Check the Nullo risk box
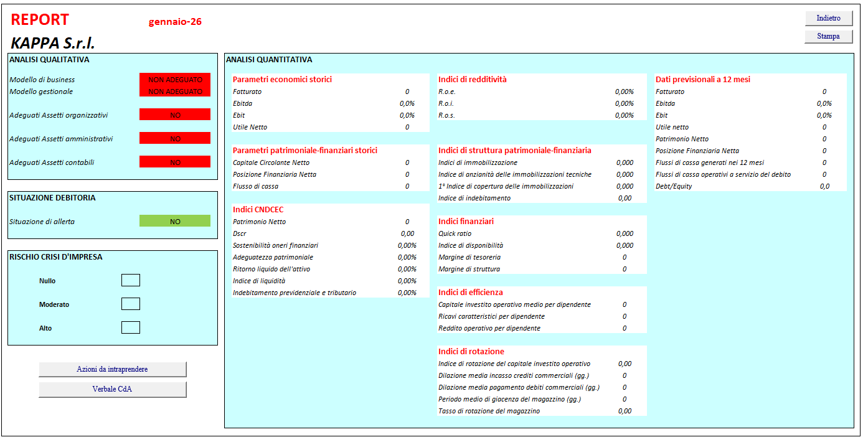868x442 pixels. [x=131, y=280]
